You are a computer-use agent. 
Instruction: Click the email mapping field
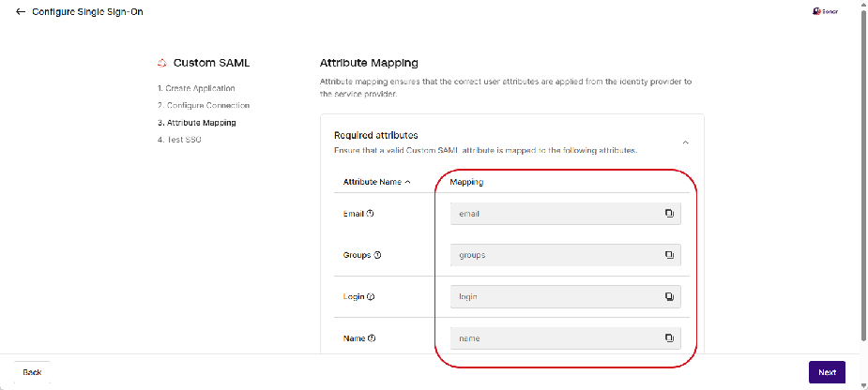[x=566, y=214]
